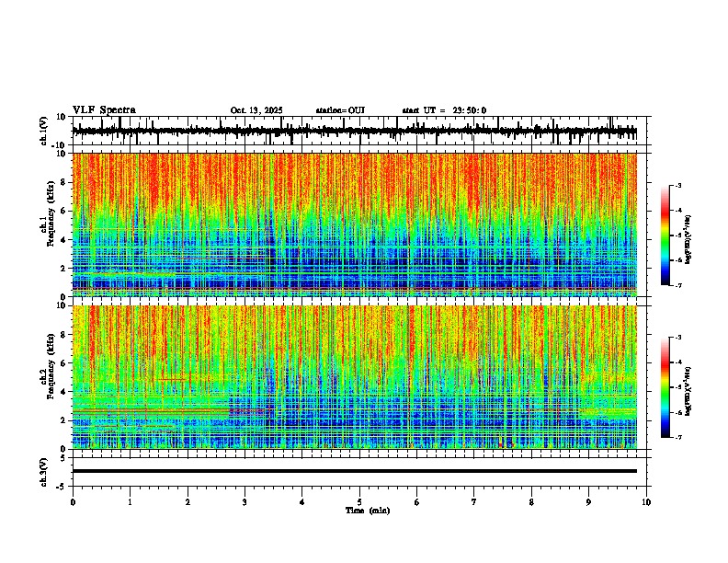
Task: Click the 'VLF Spectra' title text
Action: (x=104, y=110)
